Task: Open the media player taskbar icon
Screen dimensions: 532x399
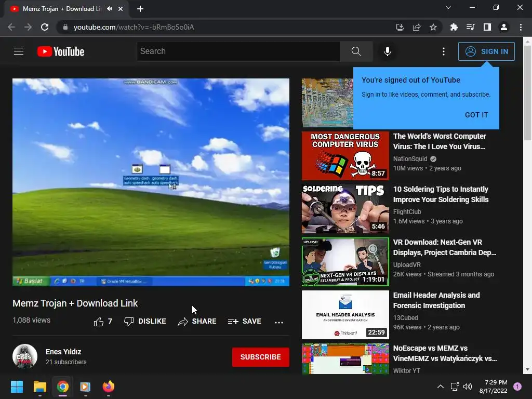Action: pos(86,387)
